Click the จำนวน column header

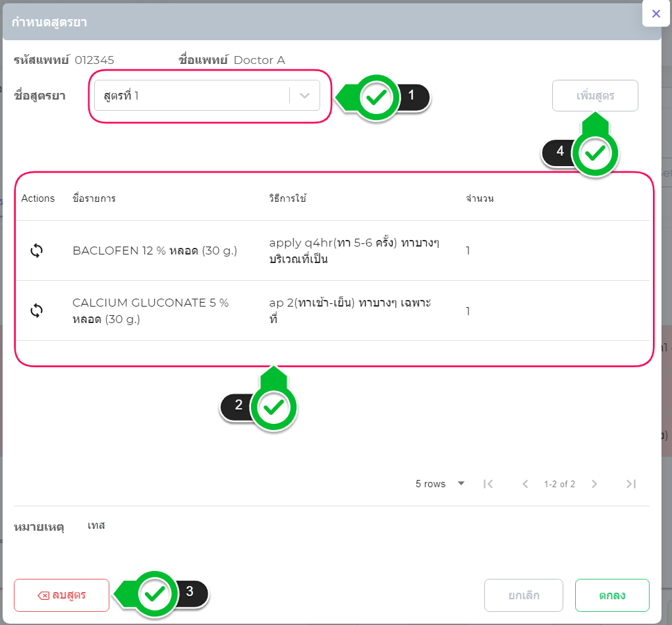(480, 198)
